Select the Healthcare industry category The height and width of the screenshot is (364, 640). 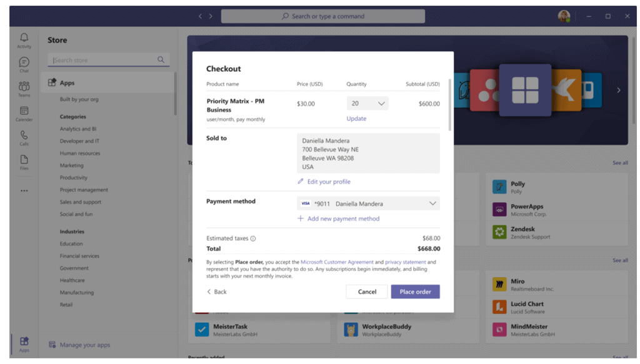point(72,280)
